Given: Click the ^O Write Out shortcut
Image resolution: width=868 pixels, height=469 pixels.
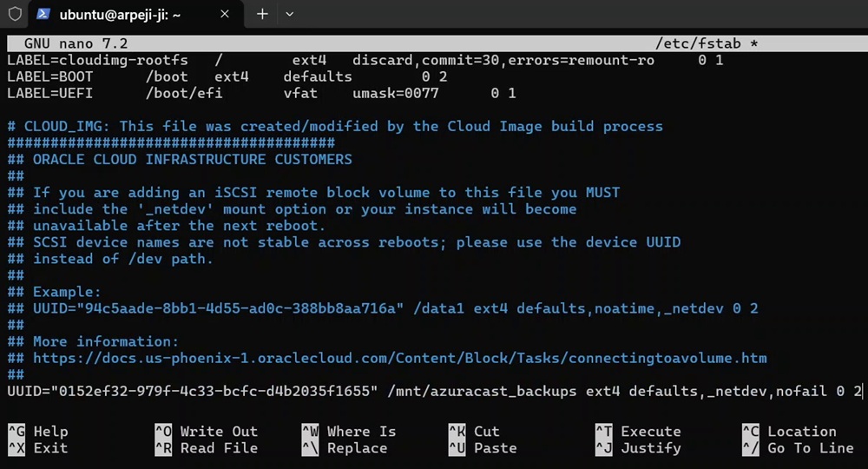Looking at the screenshot, I should pos(206,432).
